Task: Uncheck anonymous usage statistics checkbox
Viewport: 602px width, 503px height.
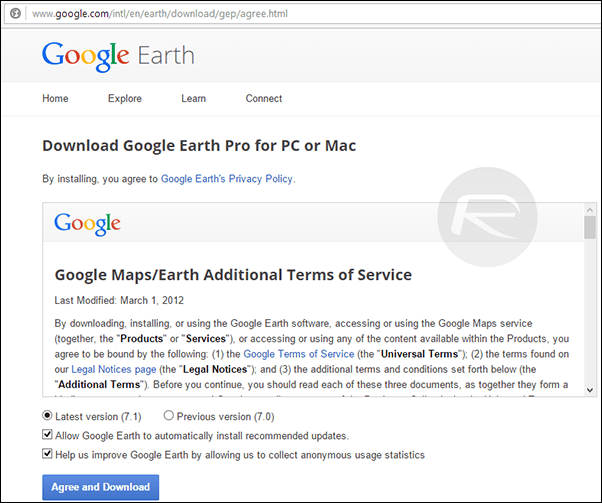Action: coord(47,454)
